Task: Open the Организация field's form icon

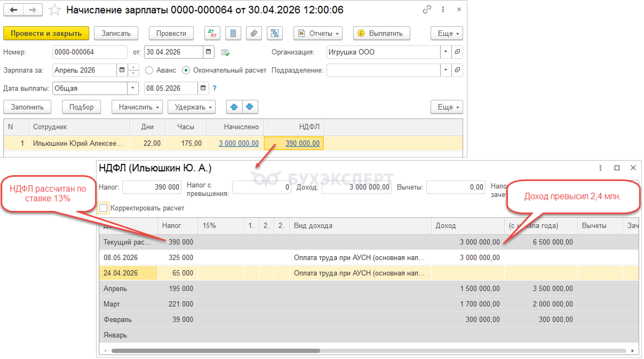Action: pyautogui.click(x=457, y=52)
